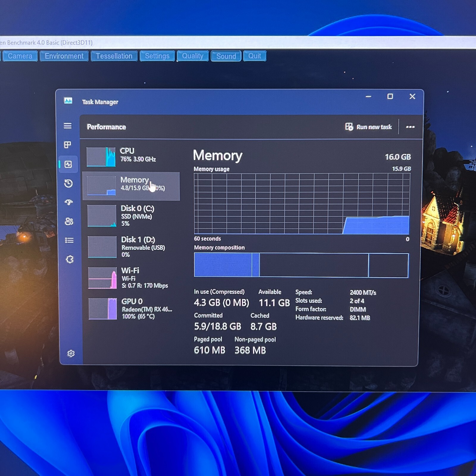Click the GPU 0 usage mini graph thumbnail

coord(103,309)
